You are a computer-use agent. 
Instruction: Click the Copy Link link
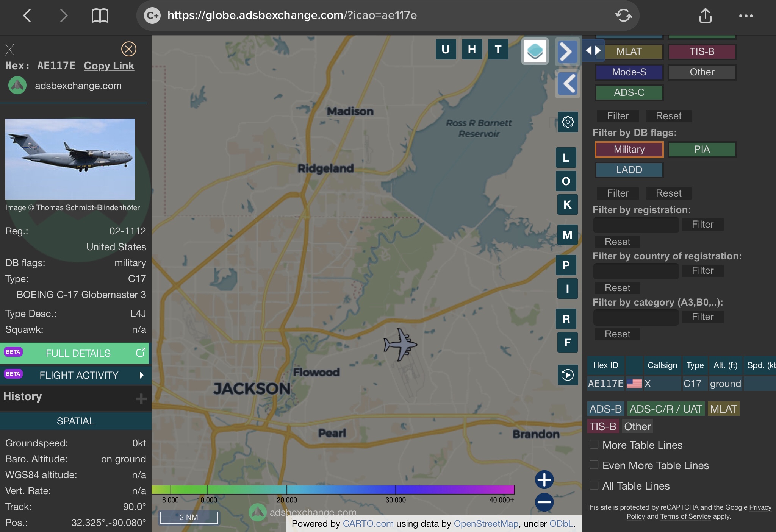(109, 66)
